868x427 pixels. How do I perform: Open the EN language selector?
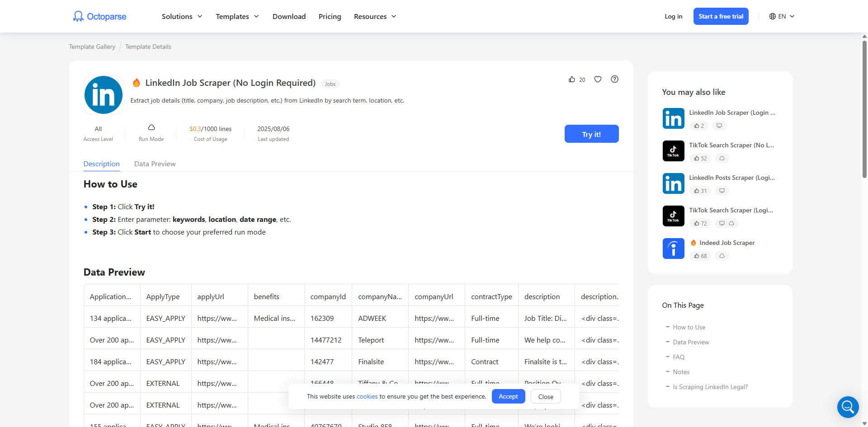(782, 17)
